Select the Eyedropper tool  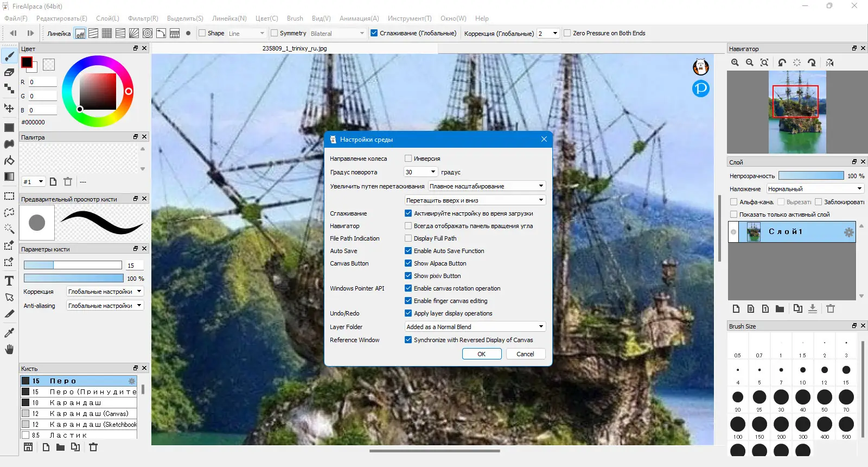coord(9,332)
